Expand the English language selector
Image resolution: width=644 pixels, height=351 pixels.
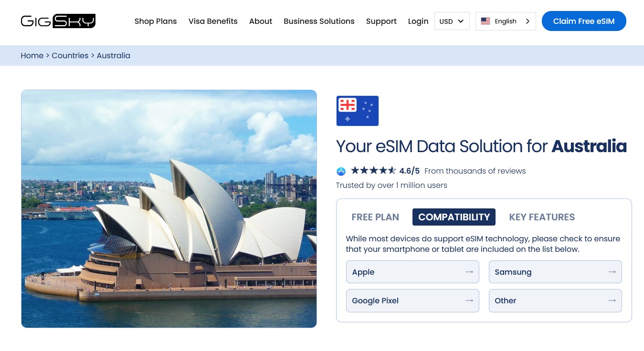[x=506, y=21]
